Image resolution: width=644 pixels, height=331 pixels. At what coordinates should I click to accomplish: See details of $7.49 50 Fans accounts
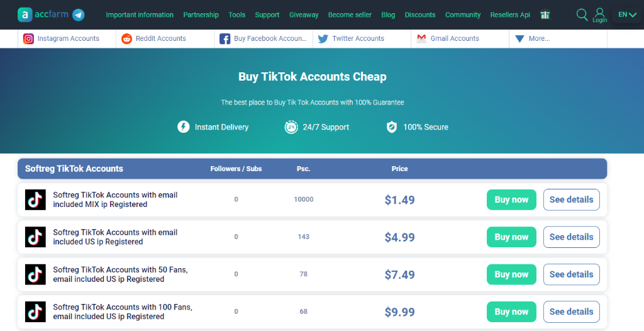pyautogui.click(x=571, y=274)
